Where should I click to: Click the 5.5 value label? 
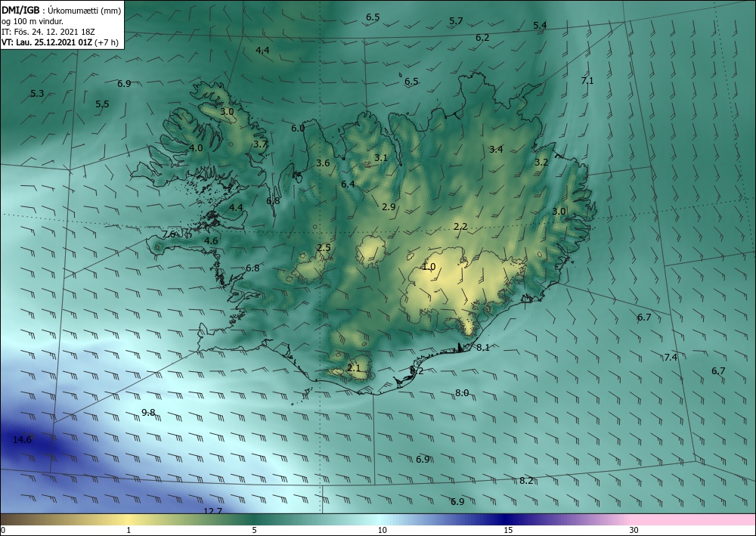pyautogui.click(x=102, y=104)
